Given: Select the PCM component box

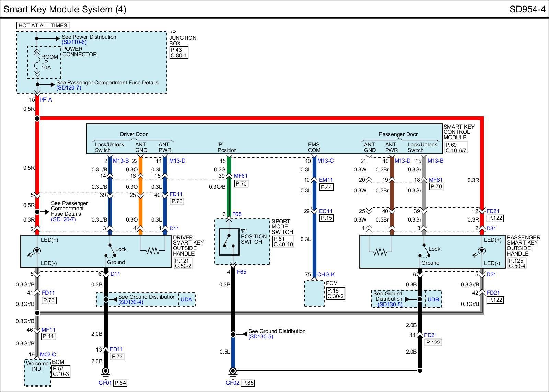Looking at the screenshot, I should point(314,293).
